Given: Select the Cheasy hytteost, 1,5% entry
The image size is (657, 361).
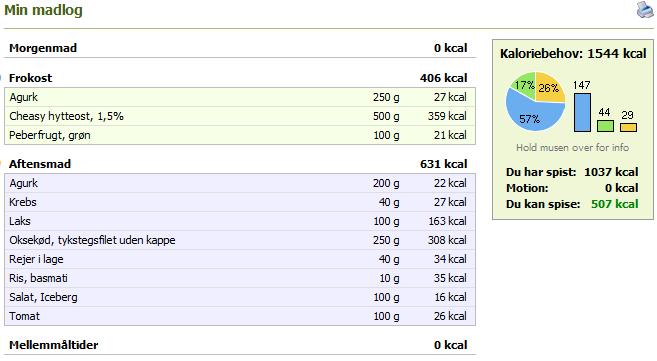Looking at the screenshot, I should coord(240,116).
